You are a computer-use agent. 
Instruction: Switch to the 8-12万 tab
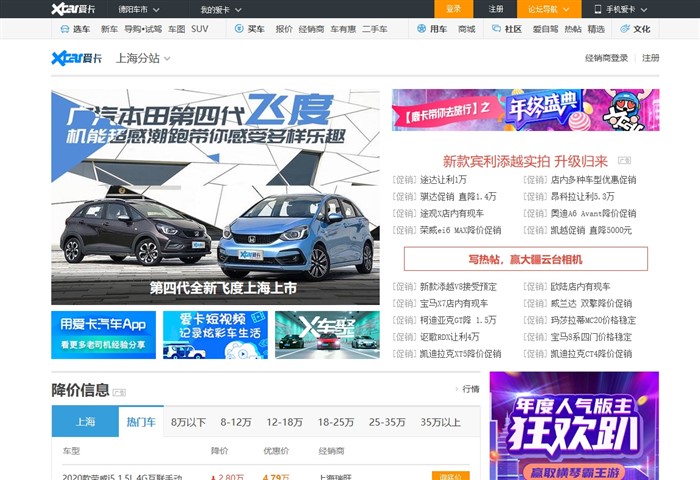(x=236, y=422)
